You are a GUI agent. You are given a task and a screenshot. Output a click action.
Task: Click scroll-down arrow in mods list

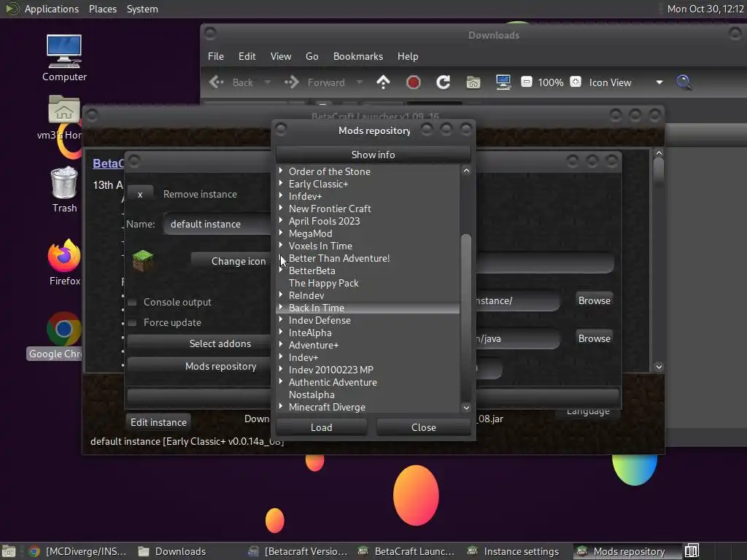(x=466, y=407)
